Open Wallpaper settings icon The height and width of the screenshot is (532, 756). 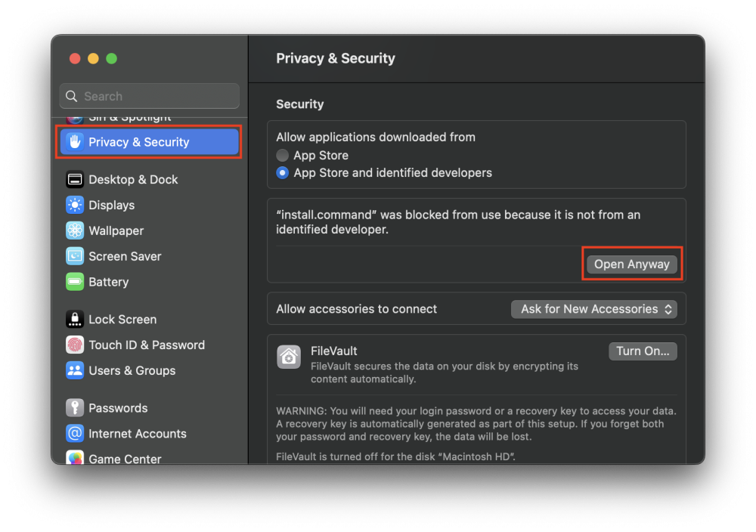[x=75, y=231]
